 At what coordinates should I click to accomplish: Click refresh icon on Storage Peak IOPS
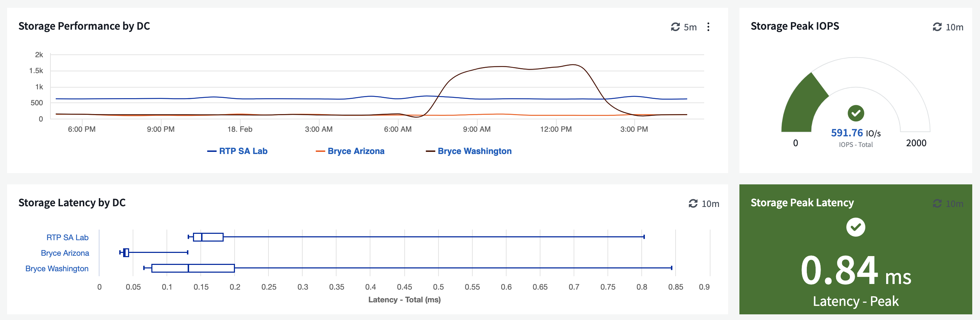tap(937, 27)
